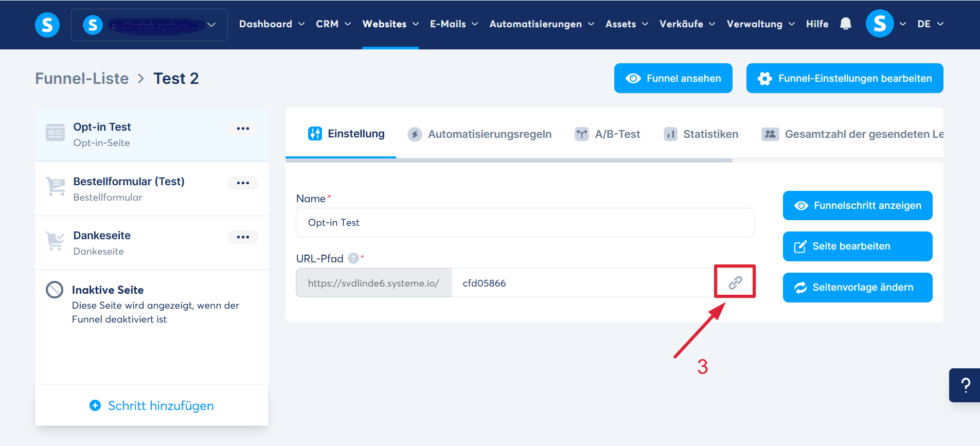Select the Bestellformular (Test) step
Screen dimensions: 980x446
click(152, 189)
